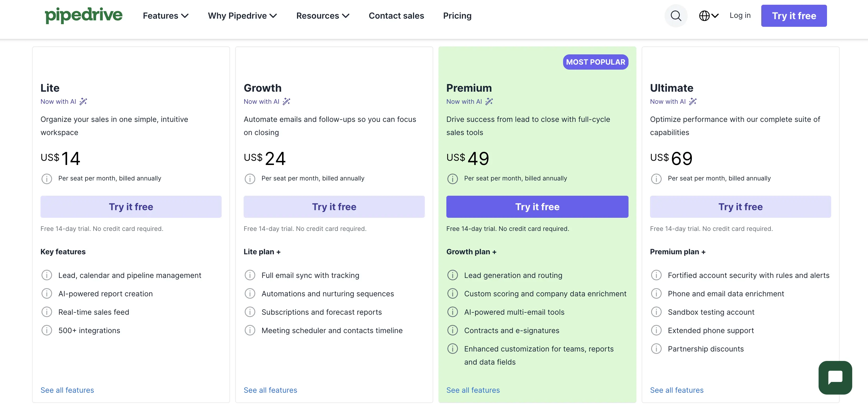Open the Pricing page

[x=457, y=16]
